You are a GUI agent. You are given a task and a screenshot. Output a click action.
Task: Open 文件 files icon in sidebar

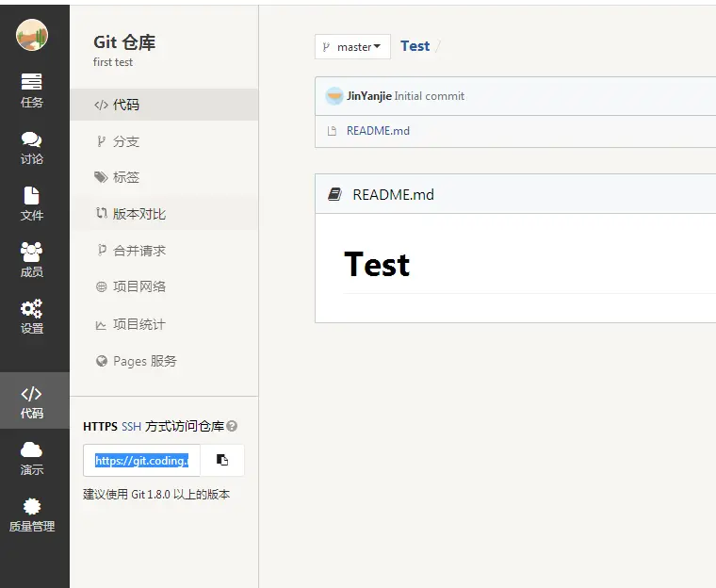tap(31, 204)
